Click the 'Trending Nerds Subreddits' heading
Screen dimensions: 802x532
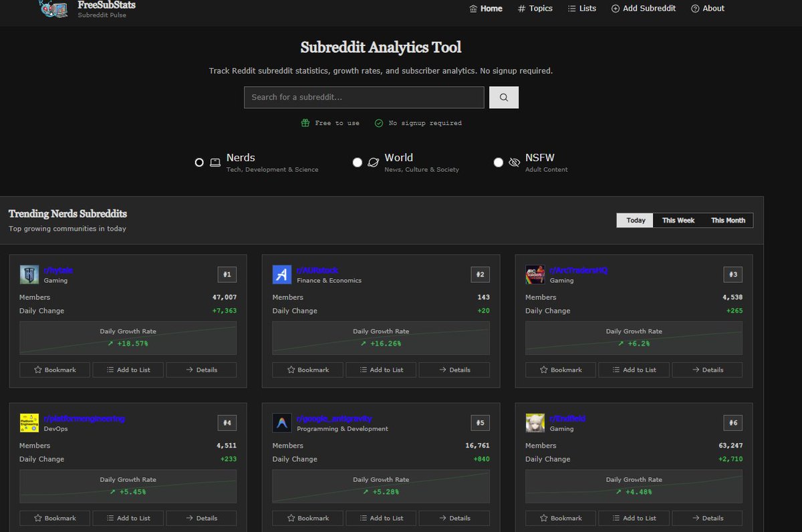click(x=68, y=214)
